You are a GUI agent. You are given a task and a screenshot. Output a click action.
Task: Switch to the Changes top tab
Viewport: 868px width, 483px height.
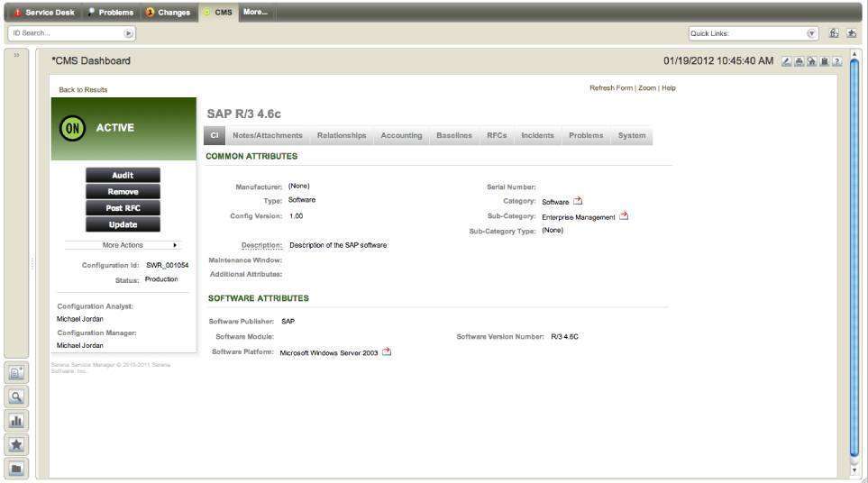click(x=169, y=13)
